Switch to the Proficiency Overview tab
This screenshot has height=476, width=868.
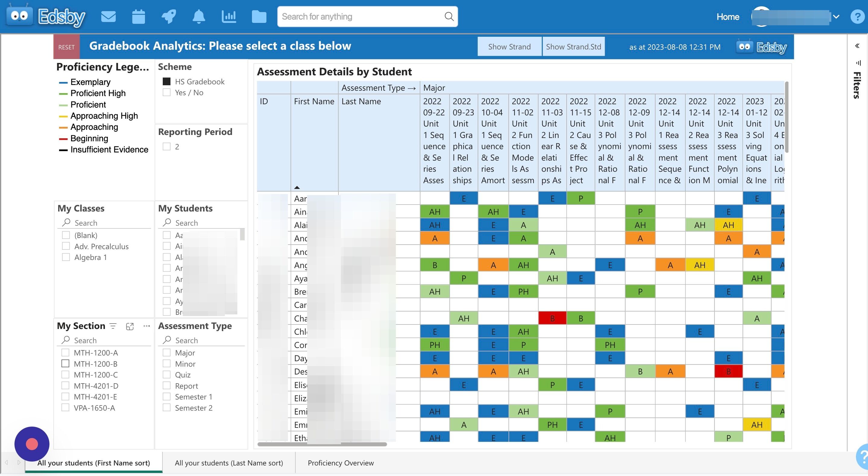point(340,463)
